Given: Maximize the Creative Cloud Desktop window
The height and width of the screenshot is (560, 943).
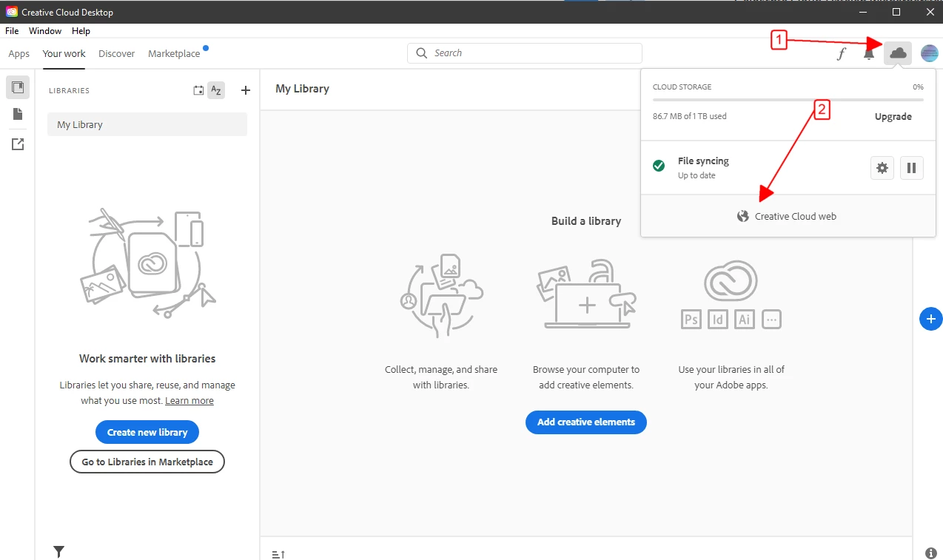Looking at the screenshot, I should click(x=896, y=12).
